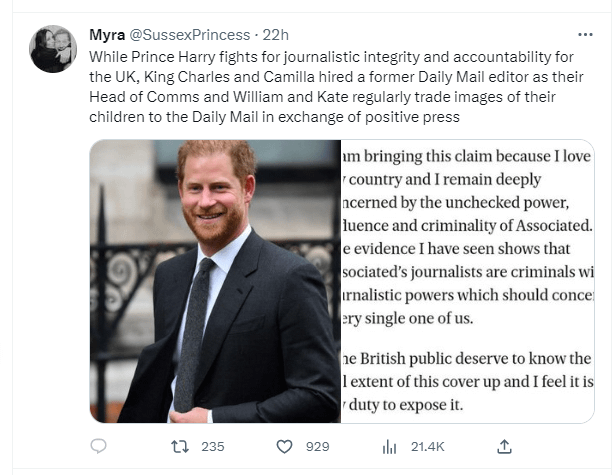Open the Prince Harry photo
Image resolution: width=613 pixels, height=475 pixels.
coord(214,281)
